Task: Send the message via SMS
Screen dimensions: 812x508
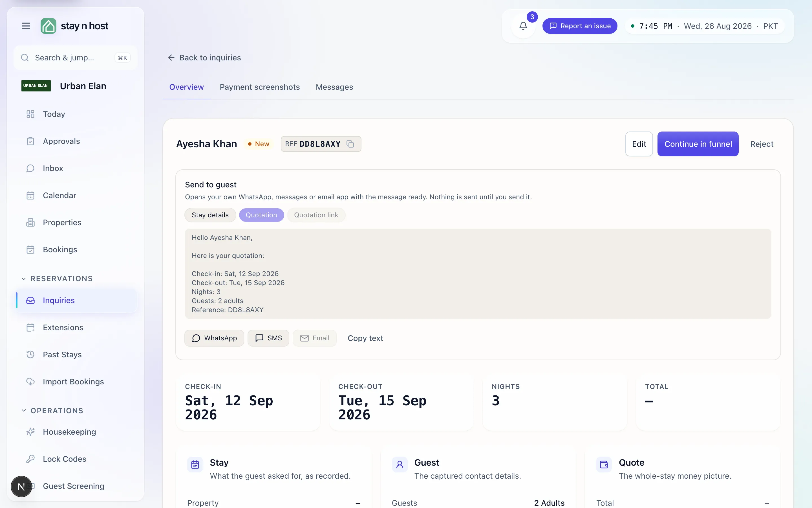Action: click(x=268, y=338)
